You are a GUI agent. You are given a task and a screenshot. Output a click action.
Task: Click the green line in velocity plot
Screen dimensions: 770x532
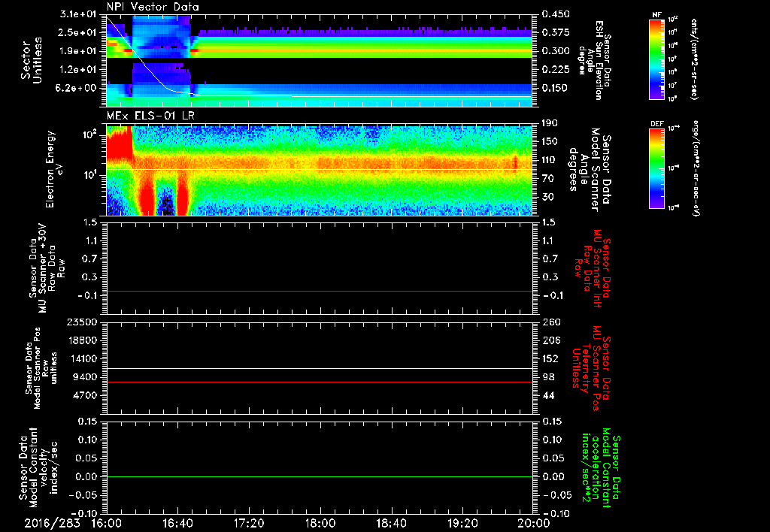[x=319, y=476]
